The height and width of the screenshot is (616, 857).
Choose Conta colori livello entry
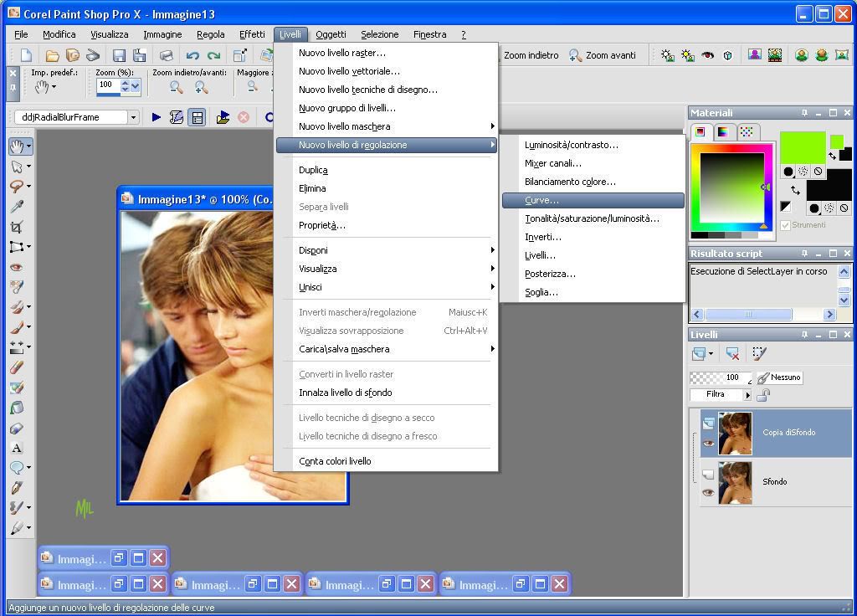[x=387, y=461]
